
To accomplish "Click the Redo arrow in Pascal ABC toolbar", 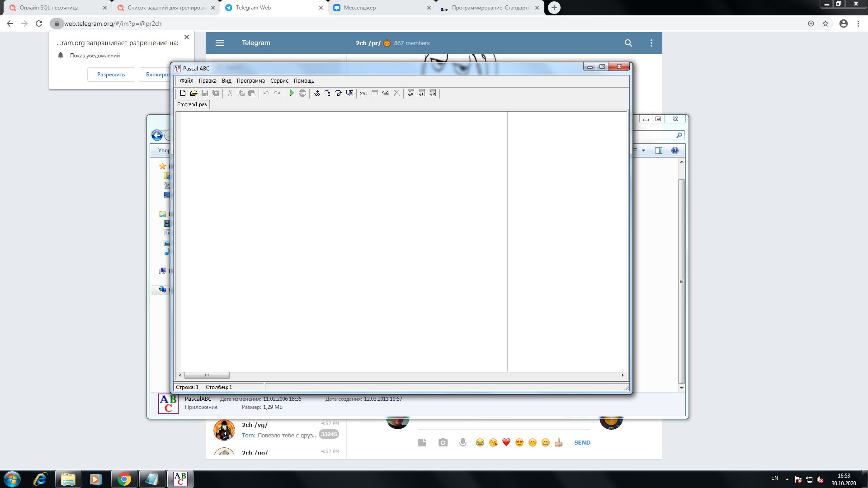I will [277, 93].
